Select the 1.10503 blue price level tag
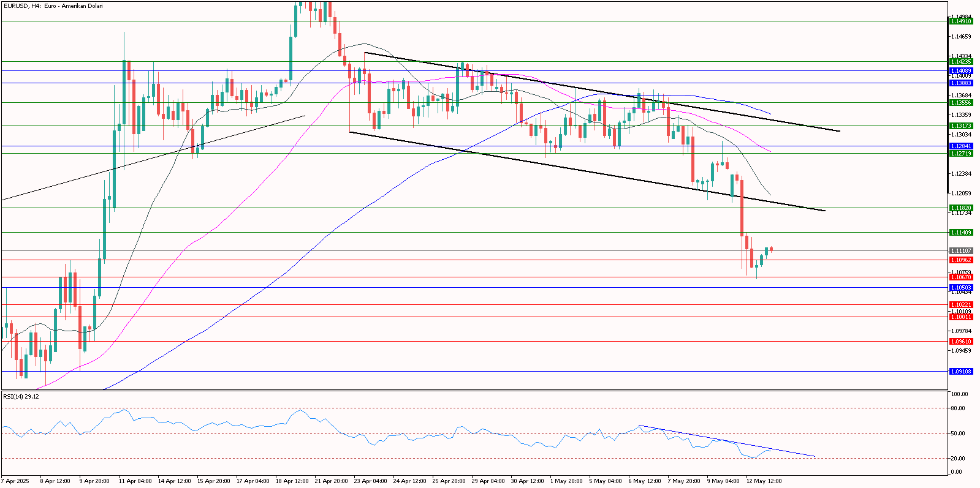Screen dimensions: 980x488 pyautogui.click(x=960, y=288)
